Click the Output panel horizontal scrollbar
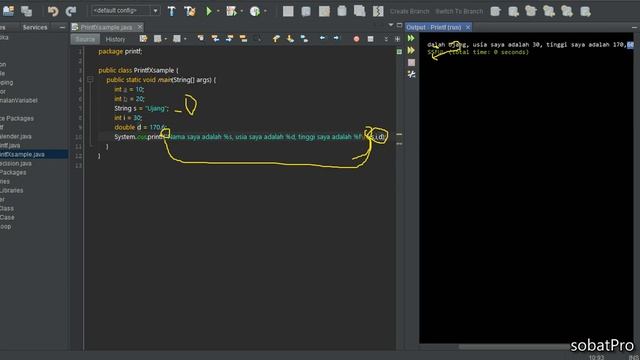Image resolution: width=640 pixels, height=360 pixels. click(x=545, y=347)
